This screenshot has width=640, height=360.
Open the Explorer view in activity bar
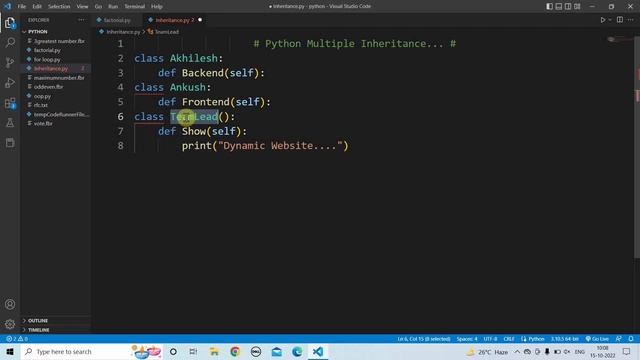(10, 23)
